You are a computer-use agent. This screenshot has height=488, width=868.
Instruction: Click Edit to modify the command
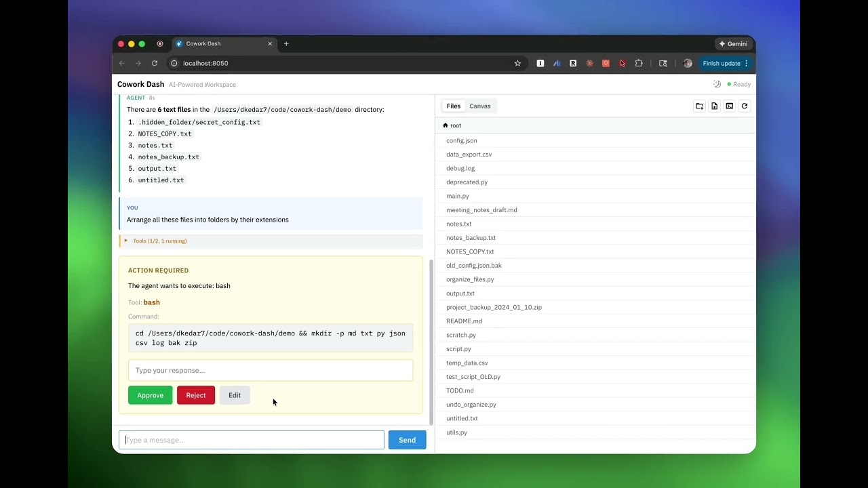(235, 395)
